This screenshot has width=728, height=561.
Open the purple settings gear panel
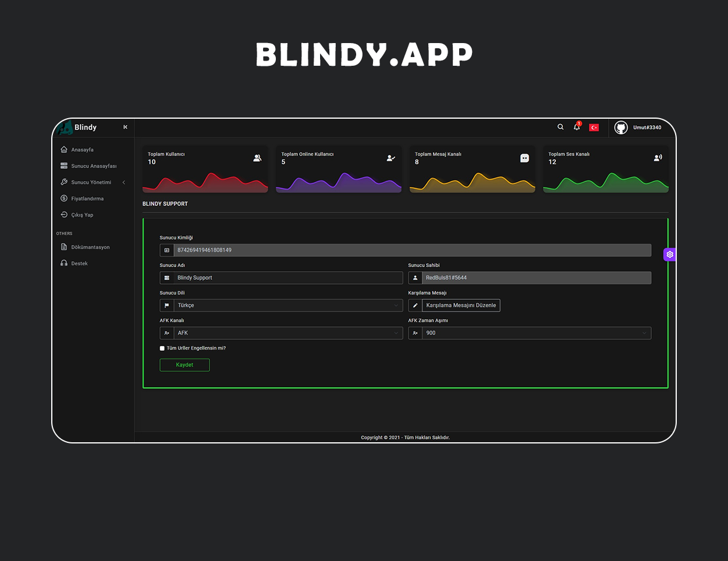[670, 254]
